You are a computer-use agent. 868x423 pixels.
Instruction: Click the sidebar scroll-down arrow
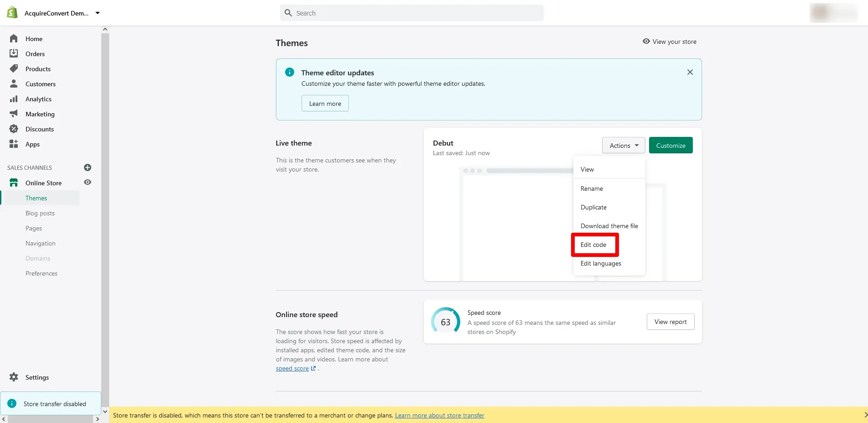105,411
